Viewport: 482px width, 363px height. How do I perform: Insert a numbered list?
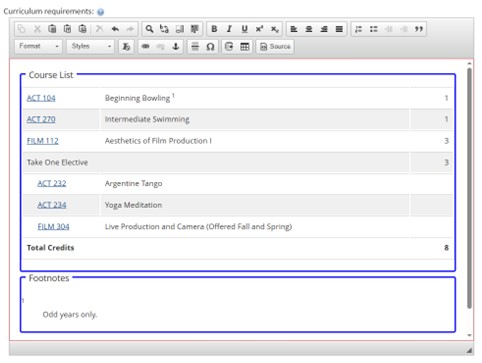pyautogui.click(x=358, y=29)
